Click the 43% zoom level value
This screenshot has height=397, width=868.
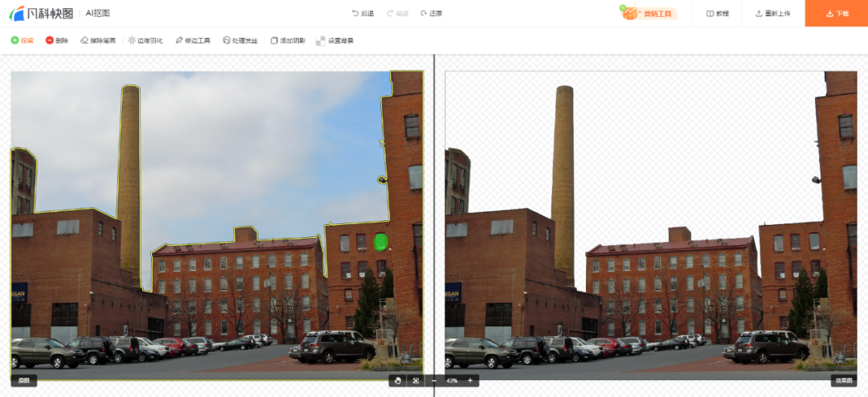click(x=452, y=380)
